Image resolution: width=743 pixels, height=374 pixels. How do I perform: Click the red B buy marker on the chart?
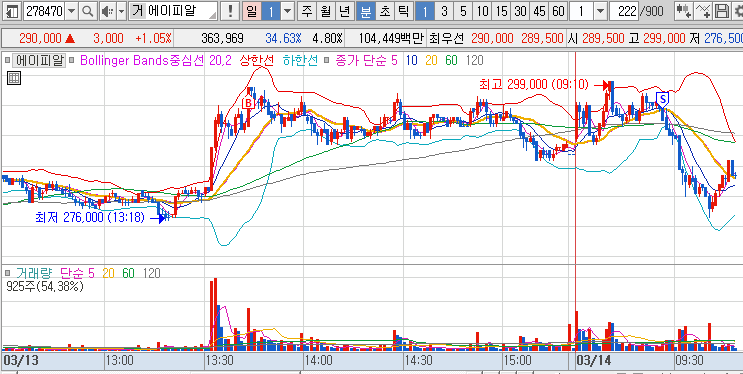tap(248, 102)
